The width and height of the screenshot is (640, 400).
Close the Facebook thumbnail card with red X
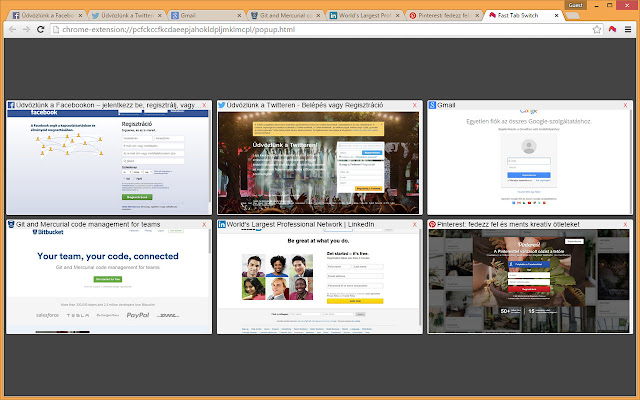(204, 105)
